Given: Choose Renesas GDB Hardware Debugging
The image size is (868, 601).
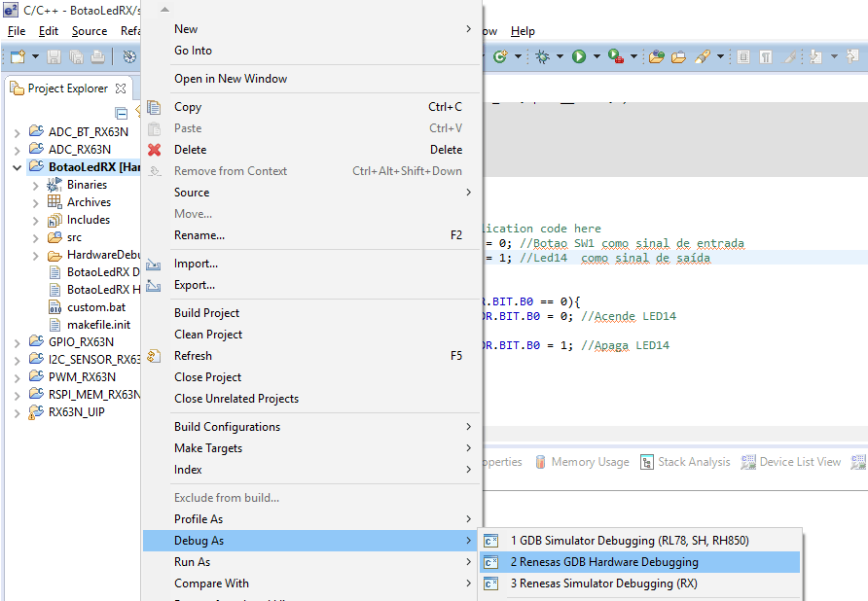Looking at the screenshot, I should point(640,562).
